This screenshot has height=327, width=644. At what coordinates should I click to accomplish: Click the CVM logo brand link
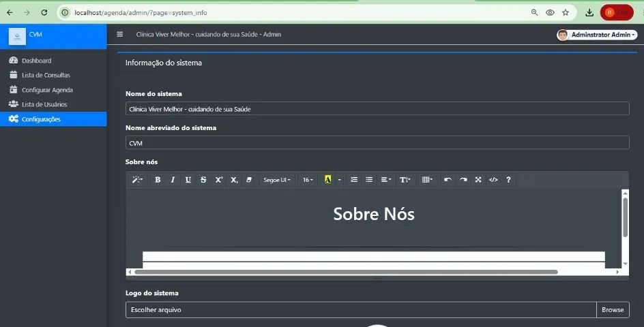(x=53, y=36)
